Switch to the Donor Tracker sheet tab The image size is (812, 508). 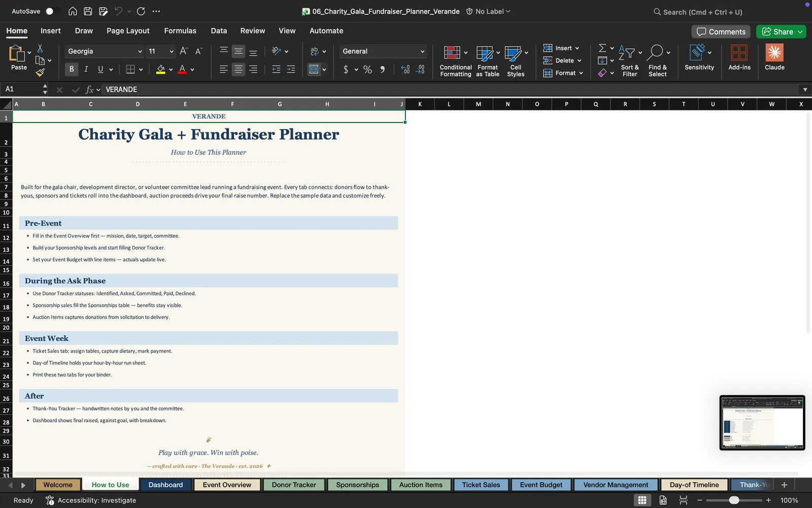click(x=294, y=485)
